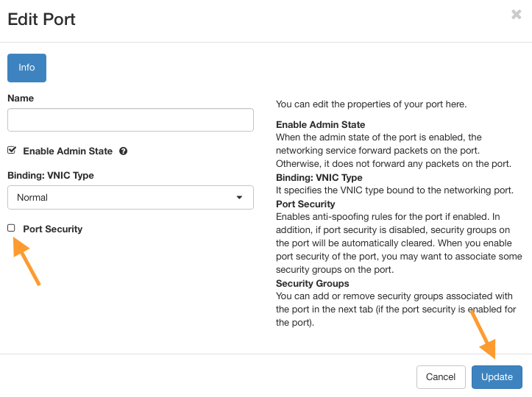Click the caret arrow in the VNIC Type select
Image resolution: width=532 pixels, height=397 pixels.
pos(239,197)
